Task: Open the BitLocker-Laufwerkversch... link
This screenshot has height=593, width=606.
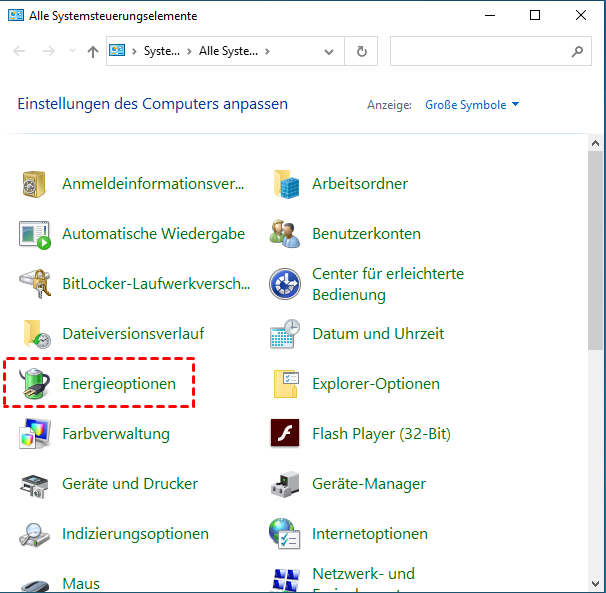Action: (x=156, y=284)
